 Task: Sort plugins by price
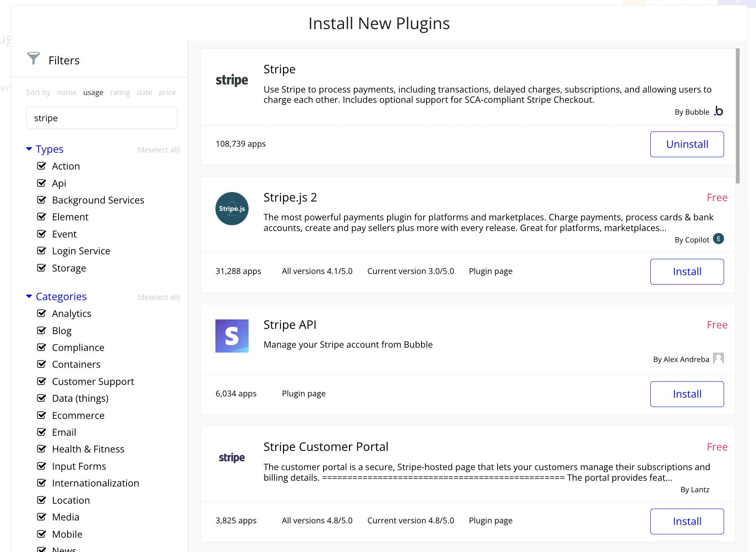click(x=167, y=93)
